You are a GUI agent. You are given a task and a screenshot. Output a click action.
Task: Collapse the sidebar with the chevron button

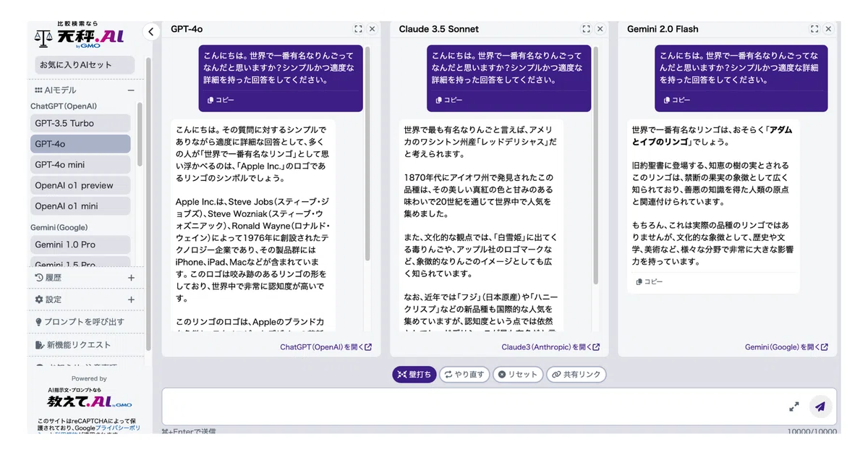tap(150, 32)
